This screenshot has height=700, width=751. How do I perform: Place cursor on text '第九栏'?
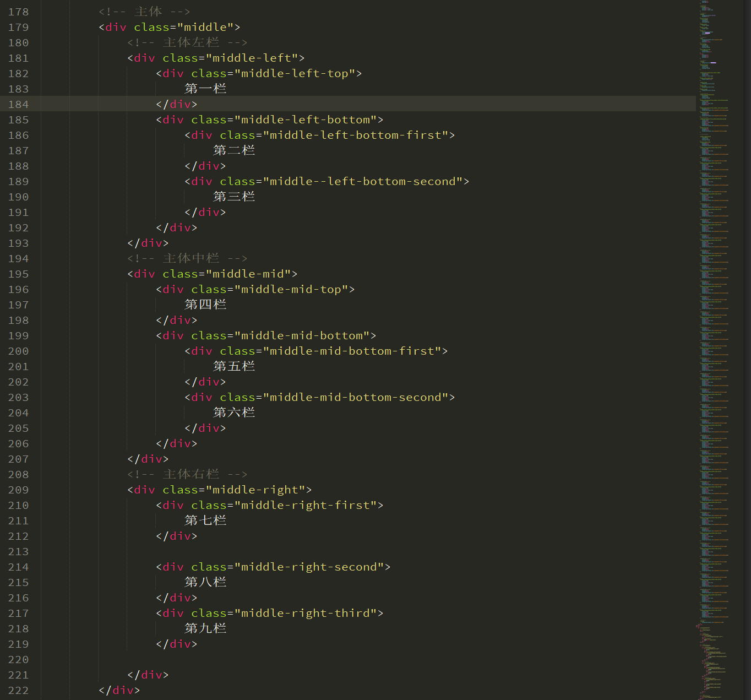(205, 628)
